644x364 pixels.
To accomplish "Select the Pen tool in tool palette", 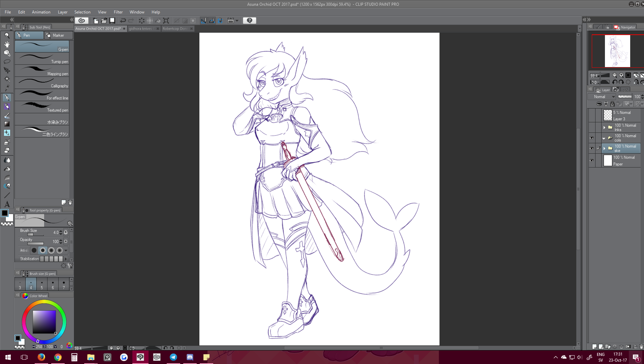I will pyautogui.click(x=7, y=98).
